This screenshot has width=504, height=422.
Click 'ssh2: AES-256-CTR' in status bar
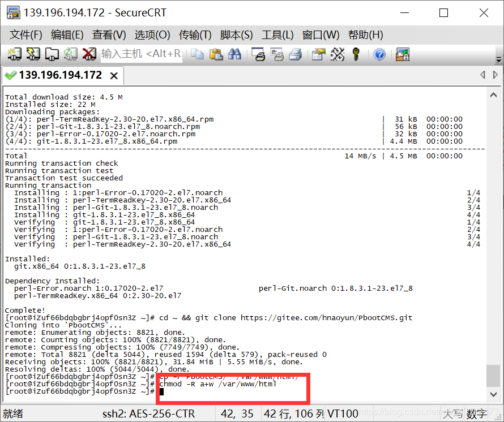coord(148,414)
